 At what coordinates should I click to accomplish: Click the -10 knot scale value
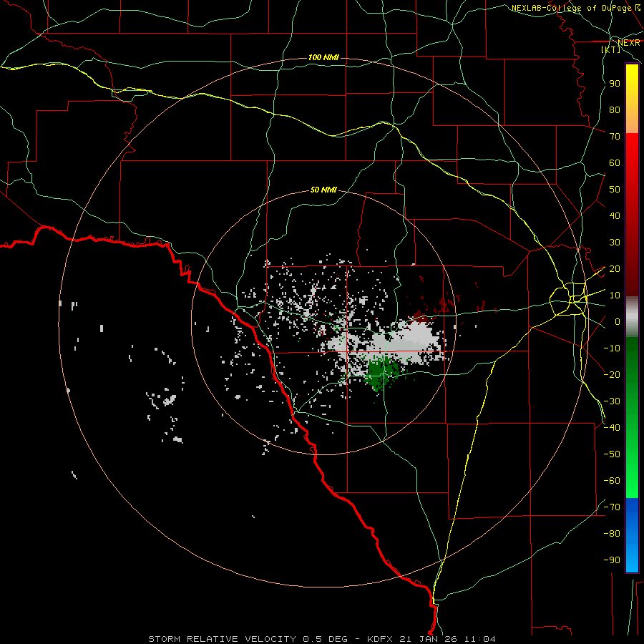point(612,348)
